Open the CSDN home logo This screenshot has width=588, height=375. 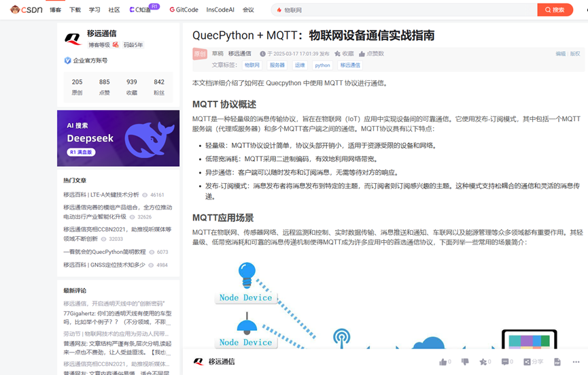coord(27,10)
